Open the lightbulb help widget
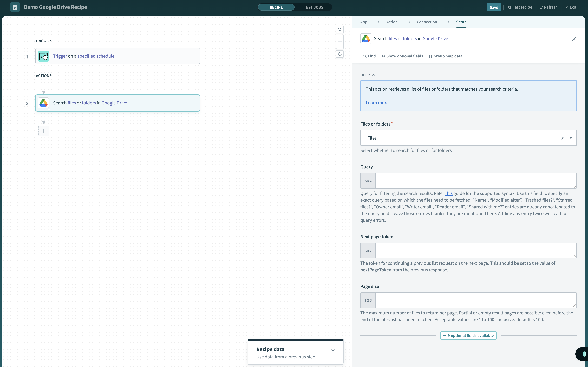The width and height of the screenshot is (588, 367). 584,354
